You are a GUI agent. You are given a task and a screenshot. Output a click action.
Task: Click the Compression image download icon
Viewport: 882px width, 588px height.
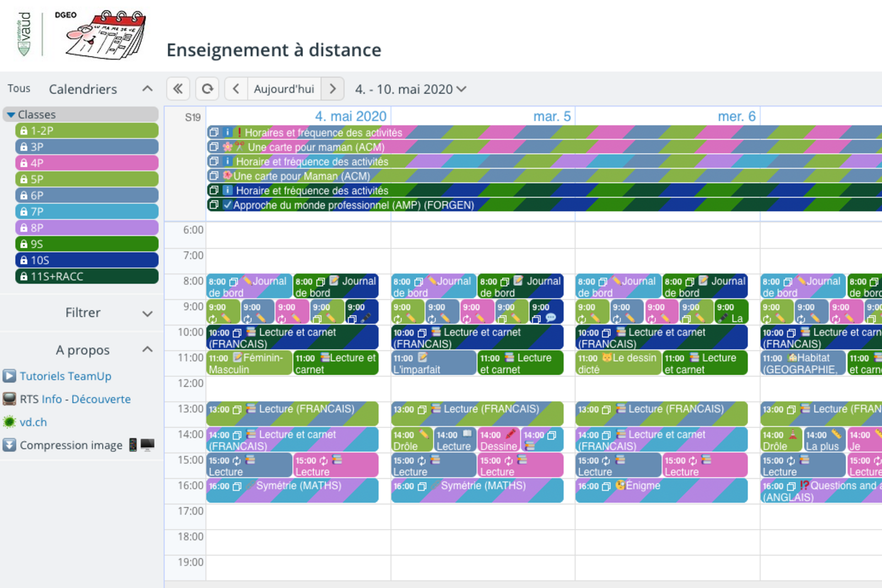(9, 445)
